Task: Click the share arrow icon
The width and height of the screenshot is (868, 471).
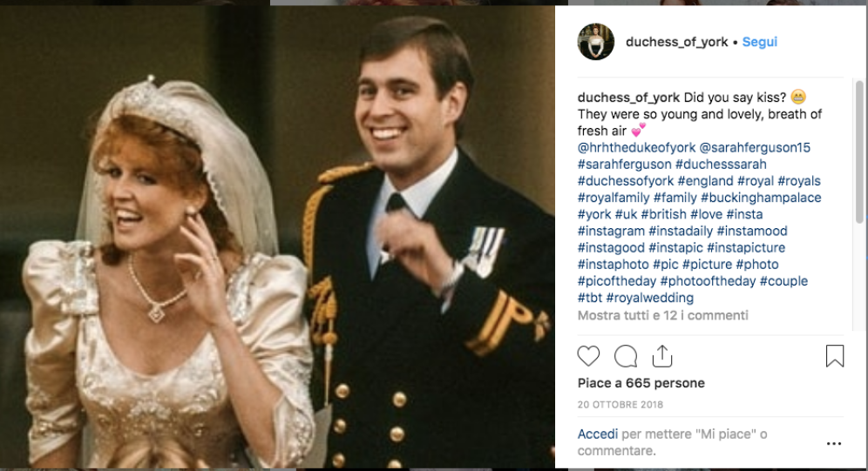Action: pyautogui.click(x=662, y=356)
